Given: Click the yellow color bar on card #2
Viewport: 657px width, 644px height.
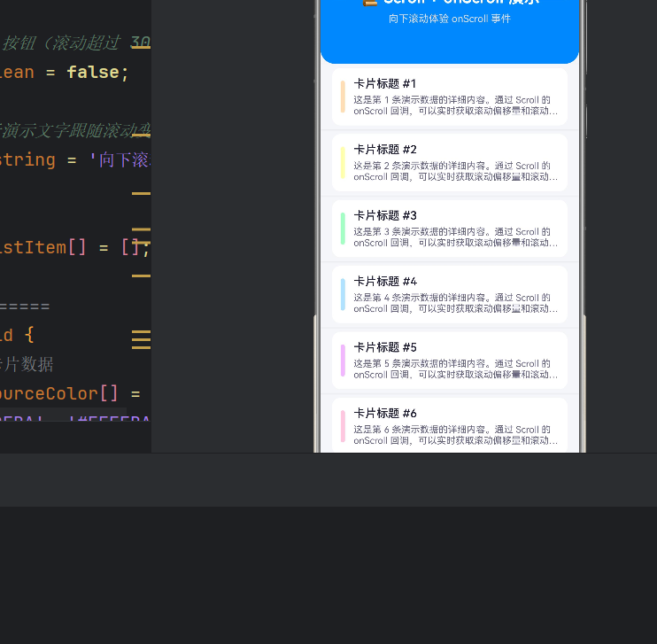Looking at the screenshot, I should point(343,163).
